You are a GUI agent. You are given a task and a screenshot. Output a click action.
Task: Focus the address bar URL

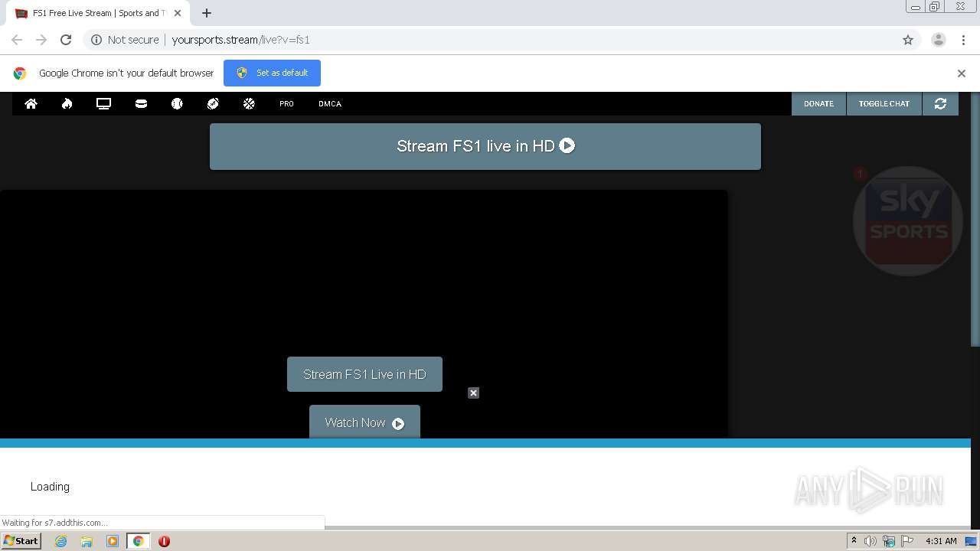(x=240, y=40)
